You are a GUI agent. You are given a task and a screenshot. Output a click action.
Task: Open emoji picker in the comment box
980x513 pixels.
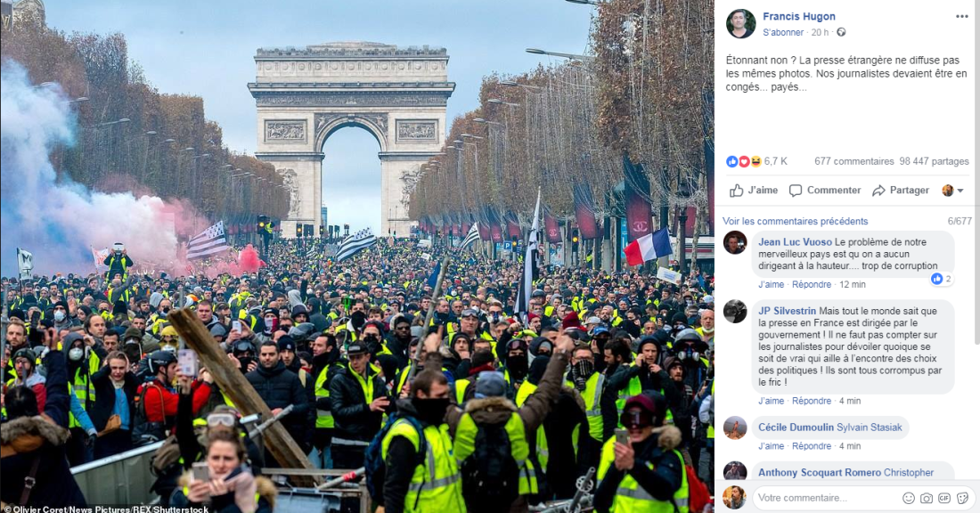click(x=908, y=498)
